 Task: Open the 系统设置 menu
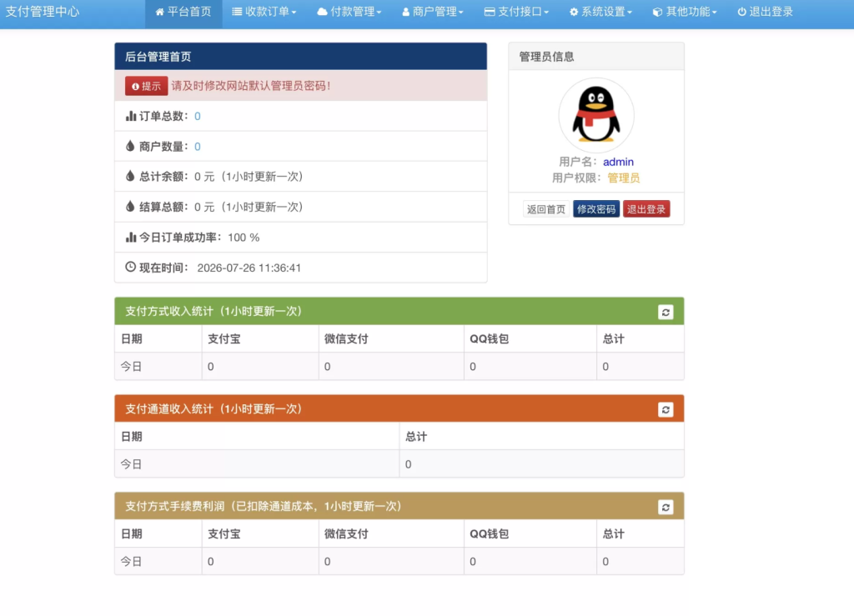pos(600,12)
